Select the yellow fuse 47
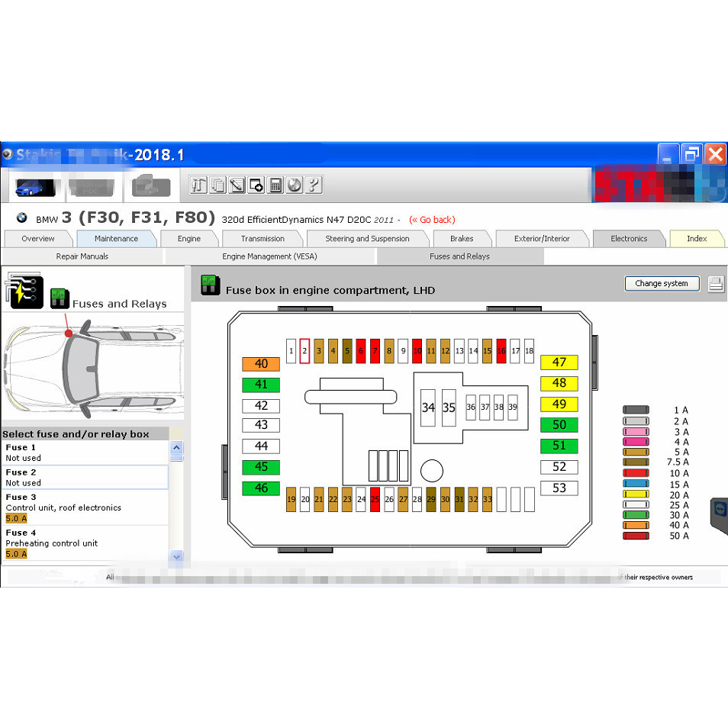 point(559,362)
